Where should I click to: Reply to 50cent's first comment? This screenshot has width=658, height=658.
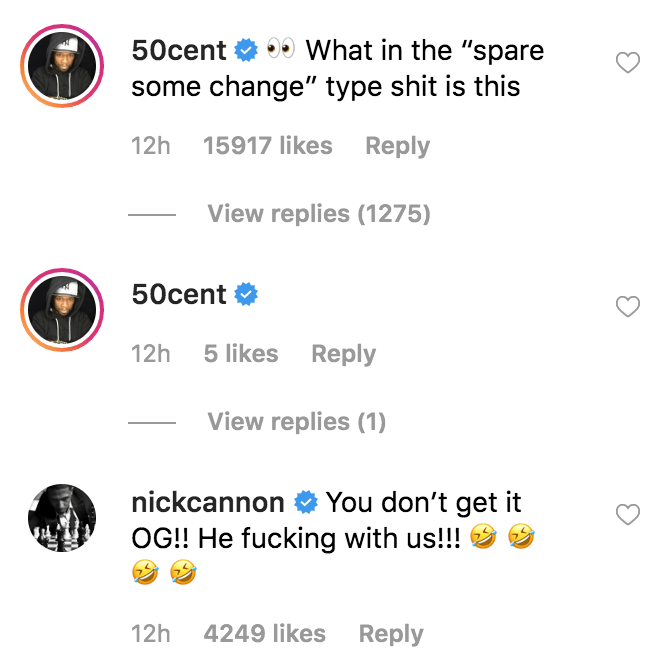pos(397,146)
